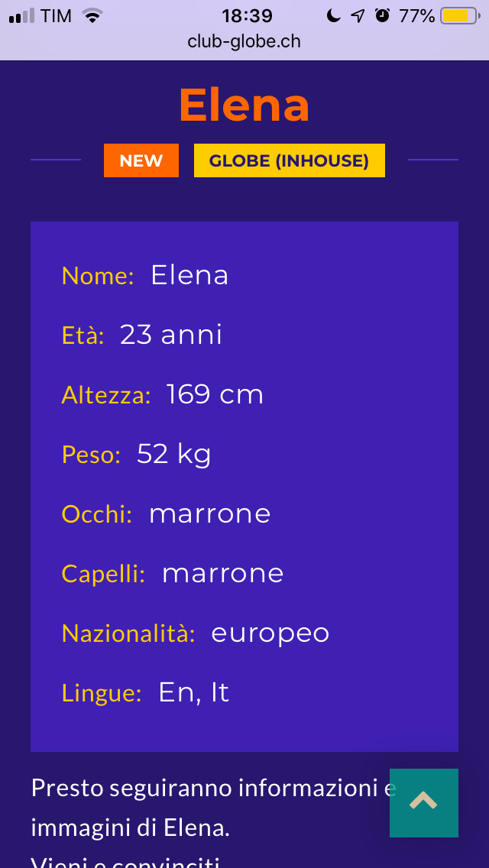
Task: Tap the Do Not Disturb moon icon
Action: 333,16
